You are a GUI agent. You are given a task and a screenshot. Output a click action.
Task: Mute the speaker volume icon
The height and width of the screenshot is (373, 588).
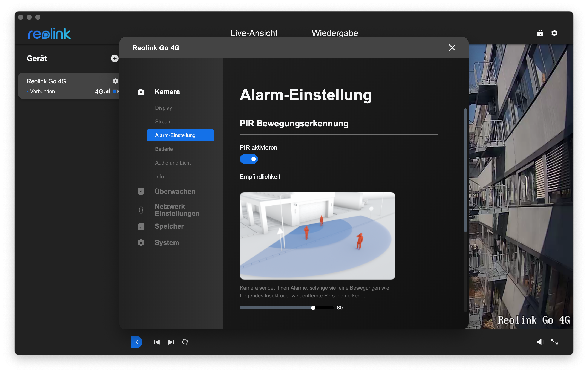[x=540, y=342]
